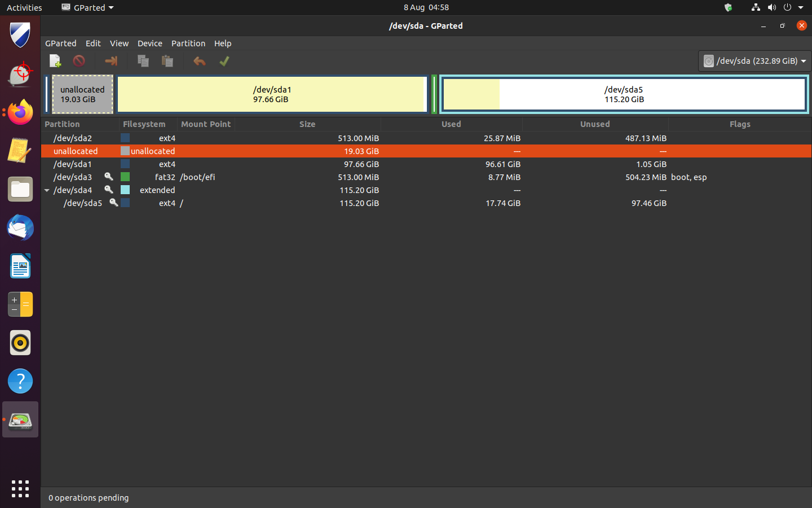812x508 pixels.
Task: Click the Mount Point column header
Action: pyautogui.click(x=206, y=124)
